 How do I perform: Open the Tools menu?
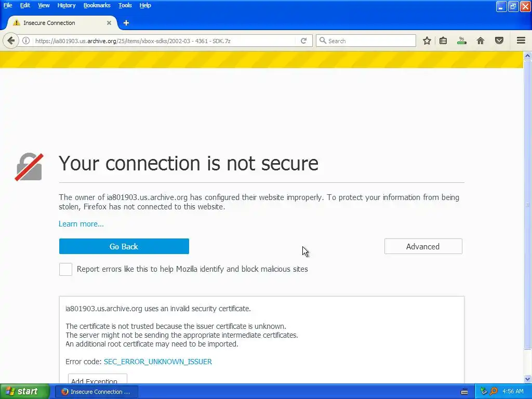[125, 5]
